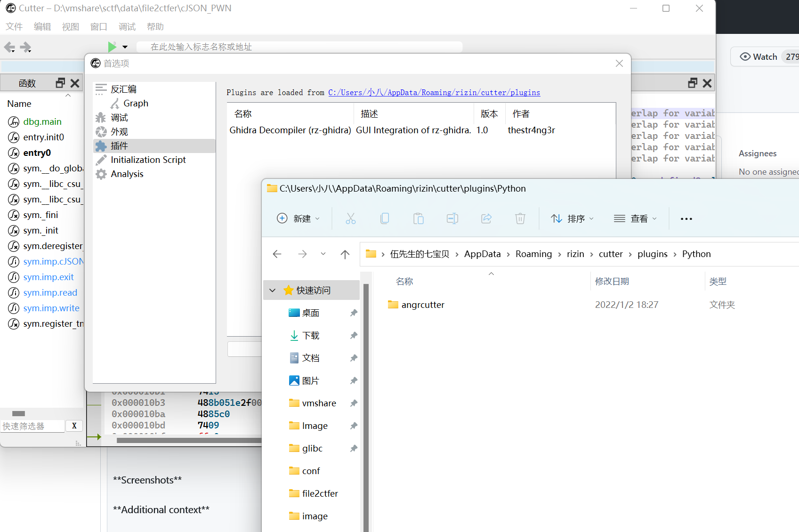Viewport: 799px width, 532px height.
Task: Open the 外观 appearance settings in Preferences
Action: pos(119,132)
